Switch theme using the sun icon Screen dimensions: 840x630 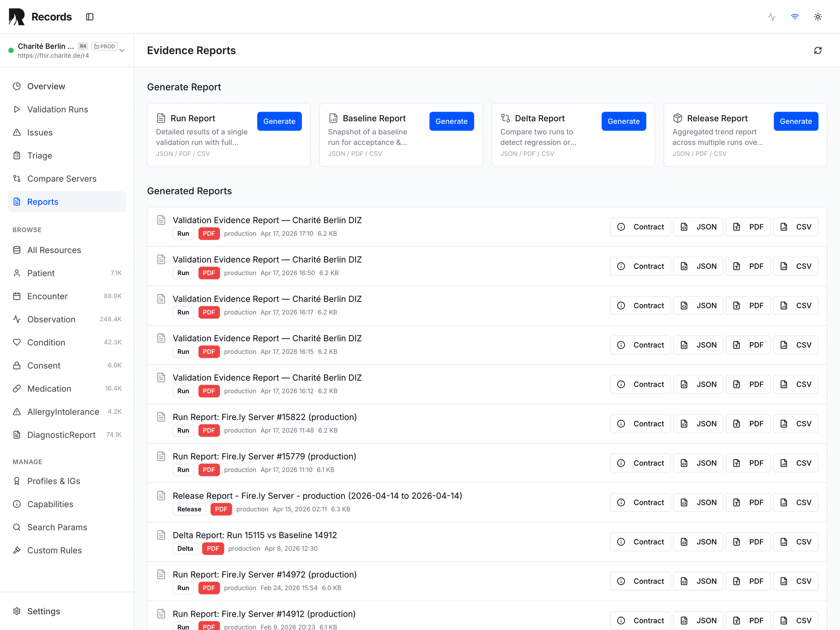[818, 17]
